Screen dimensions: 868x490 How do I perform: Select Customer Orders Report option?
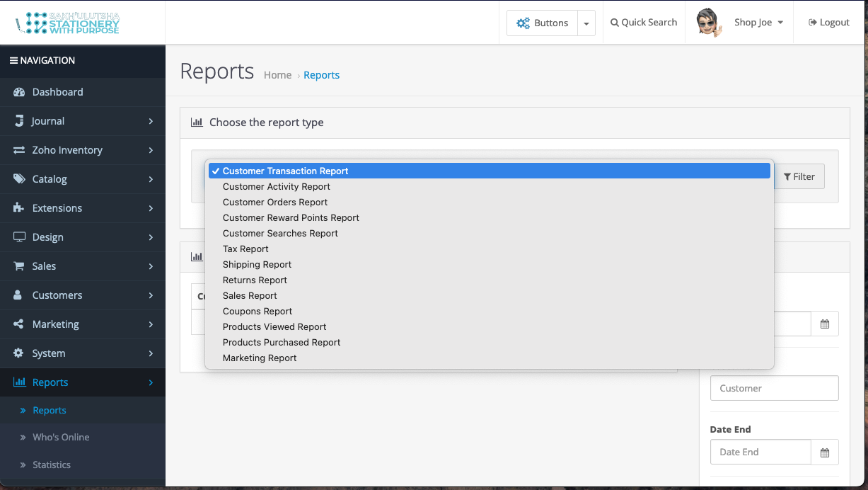coord(489,202)
